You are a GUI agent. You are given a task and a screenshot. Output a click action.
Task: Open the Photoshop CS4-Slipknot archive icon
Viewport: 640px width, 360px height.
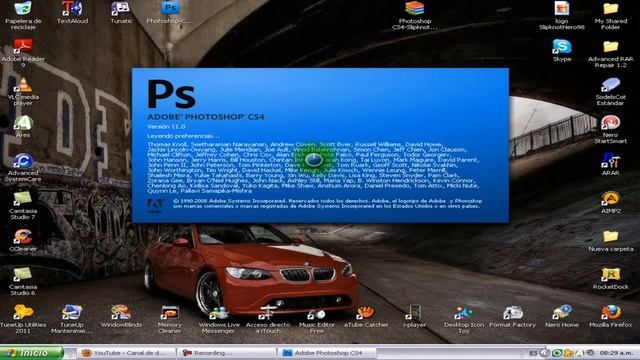415,9
